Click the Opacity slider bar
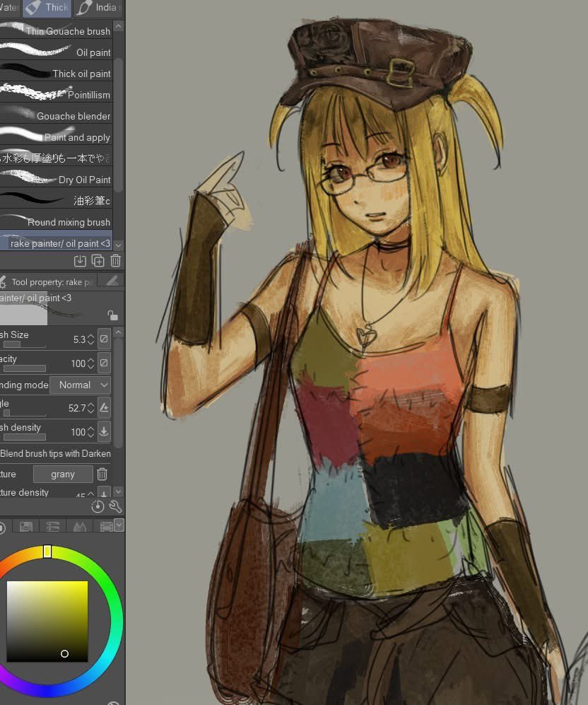This screenshot has height=705, width=588. pyautogui.click(x=23, y=368)
